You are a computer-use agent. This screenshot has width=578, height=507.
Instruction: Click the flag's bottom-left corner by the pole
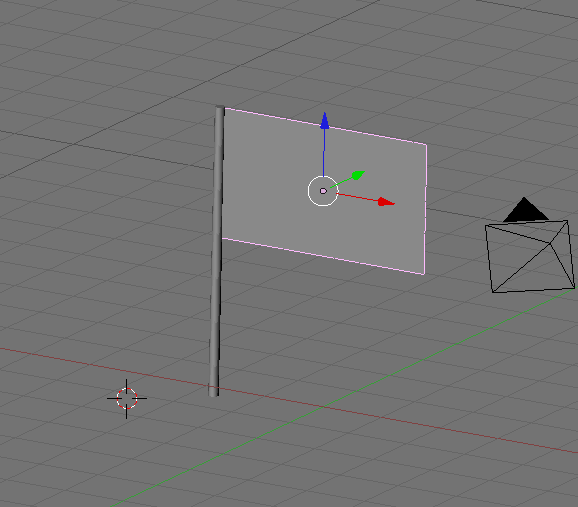pos(223,239)
